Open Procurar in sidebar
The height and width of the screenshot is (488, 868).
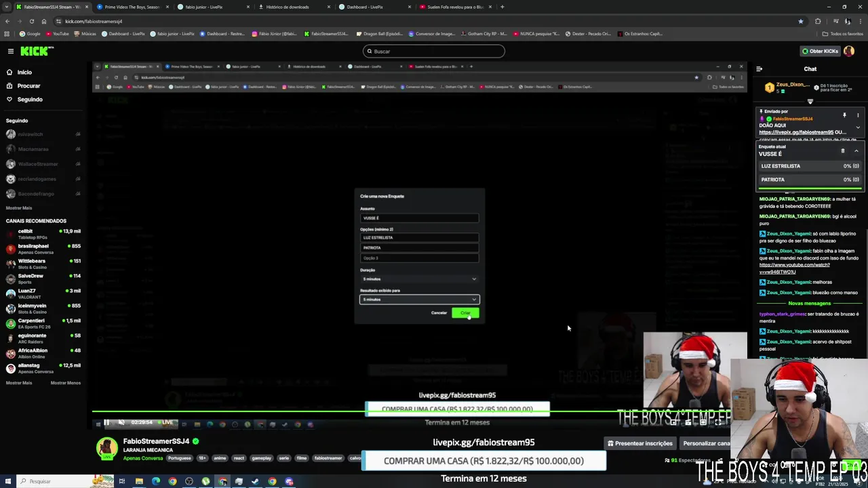[28, 85]
